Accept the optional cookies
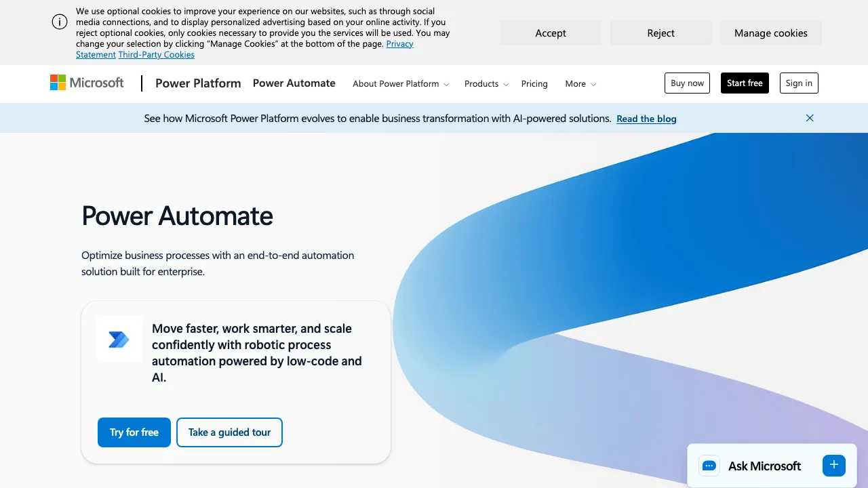This screenshot has height=488, width=868. pyautogui.click(x=550, y=33)
